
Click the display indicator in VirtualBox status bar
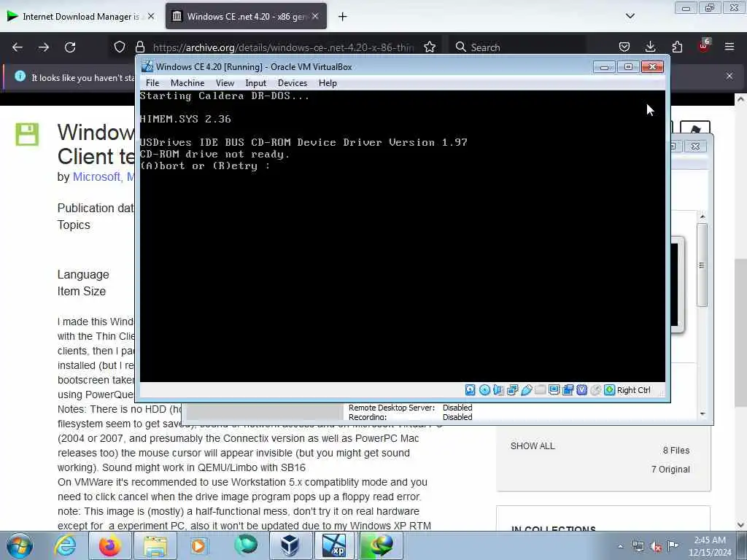pyautogui.click(x=554, y=390)
